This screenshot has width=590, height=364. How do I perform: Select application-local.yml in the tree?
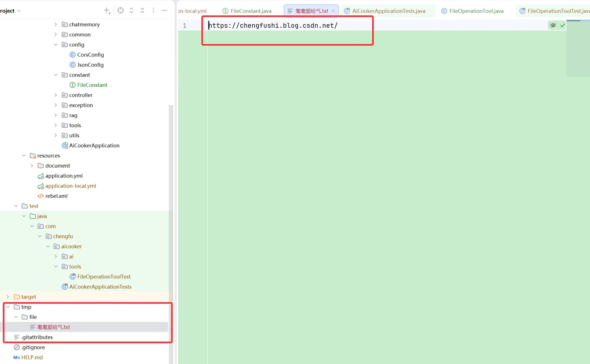(x=71, y=186)
